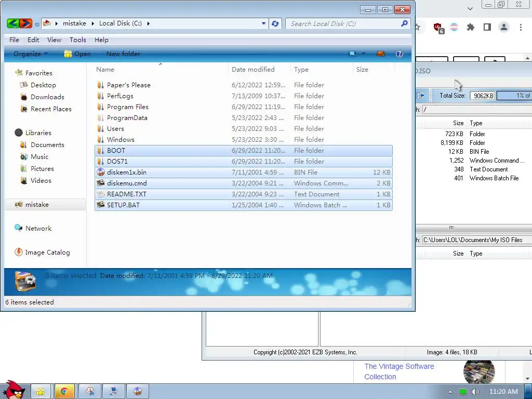Select the SETUP.BAT file icon
Viewport: 532px width, 399px height.
[100, 205]
